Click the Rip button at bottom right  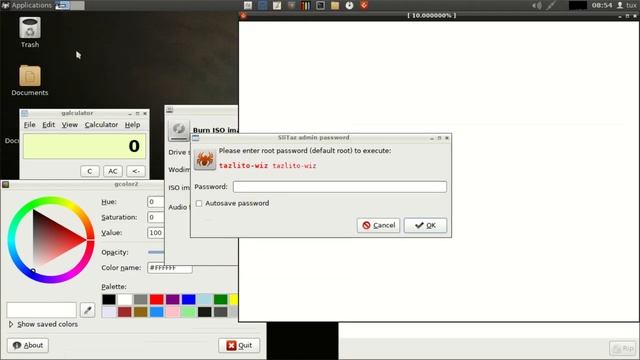click(x=623, y=349)
